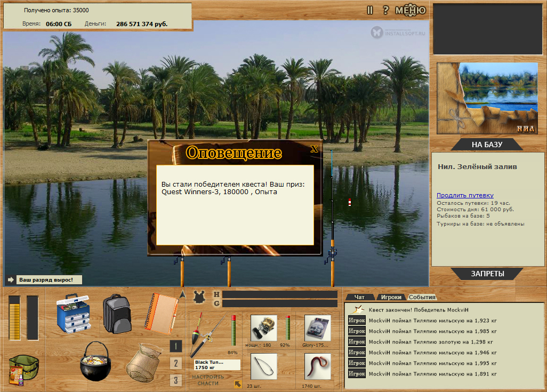The width and height of the screenshot is (547, 392).
Task: Click the Стоимость дня: 61 000 руб. text
Action: 475,210
